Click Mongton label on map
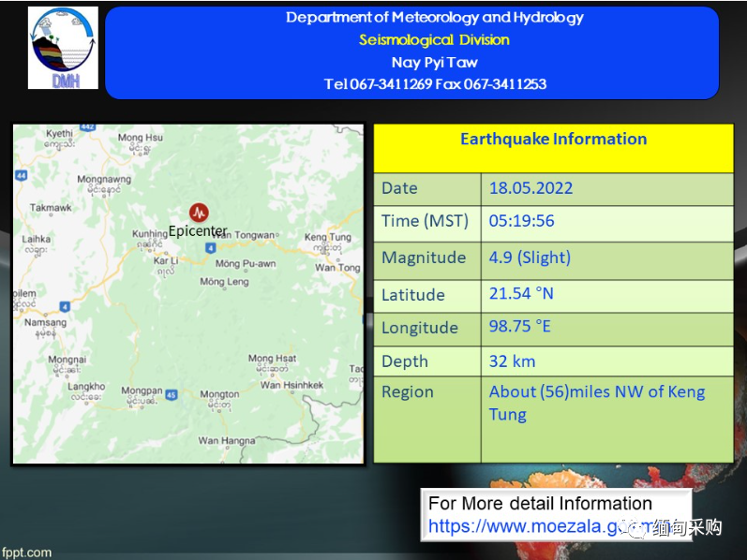This screenshot has width=747, height=560. (219, 394)
